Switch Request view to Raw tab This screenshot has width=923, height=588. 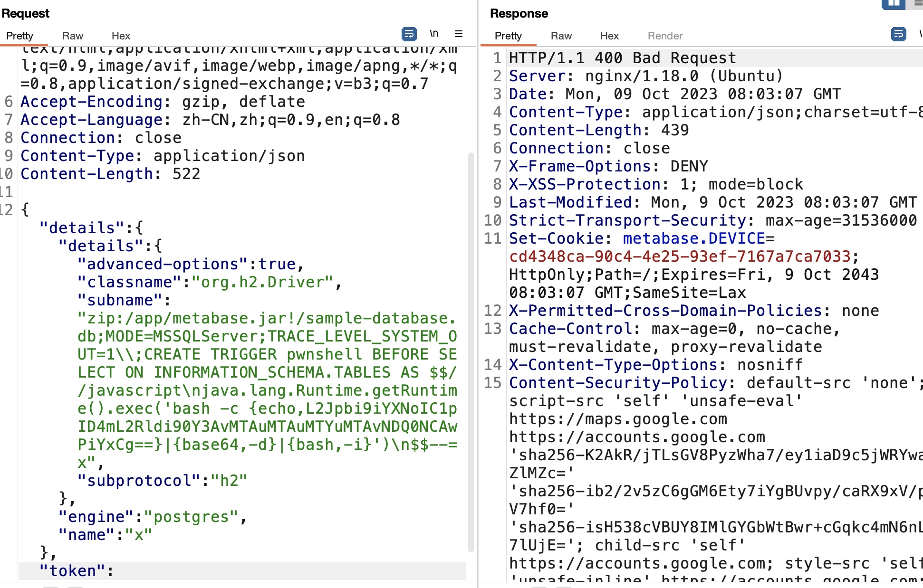[72, 36]
